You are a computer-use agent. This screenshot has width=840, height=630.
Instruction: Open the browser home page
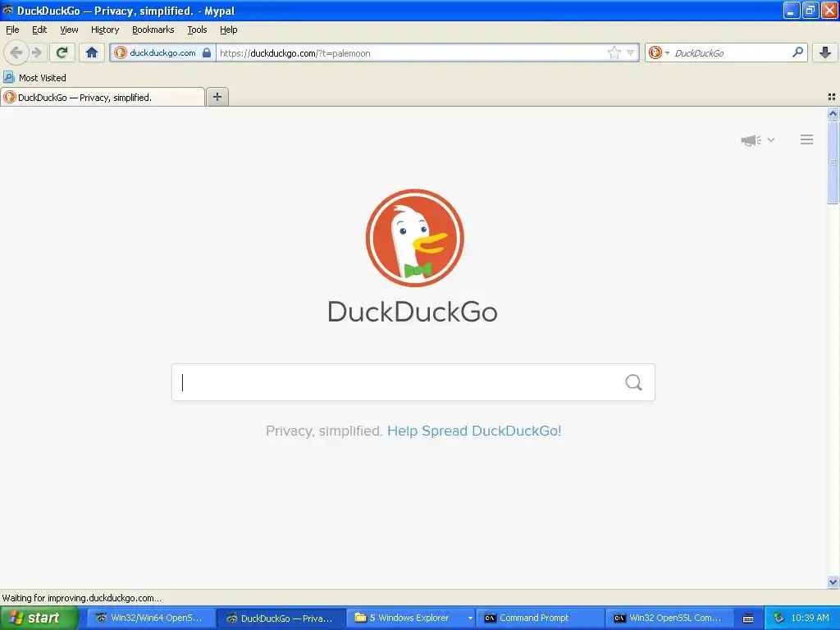click(92, 52)
